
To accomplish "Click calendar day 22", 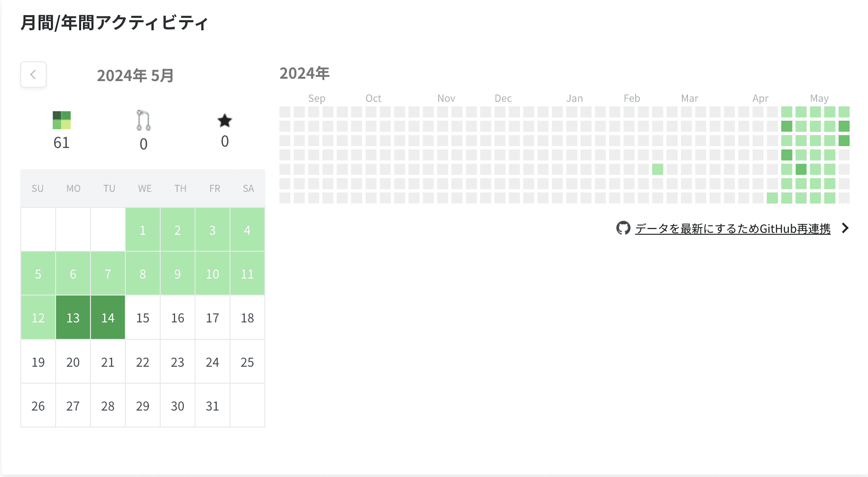I will pos(143,362).
